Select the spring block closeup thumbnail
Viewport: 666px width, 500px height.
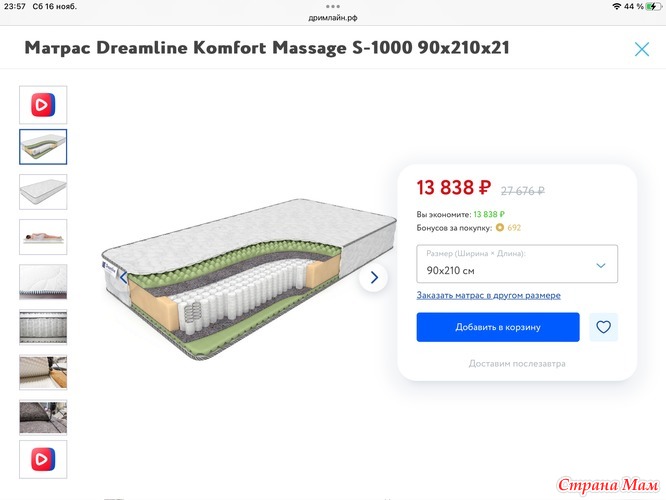pos(43,327)
